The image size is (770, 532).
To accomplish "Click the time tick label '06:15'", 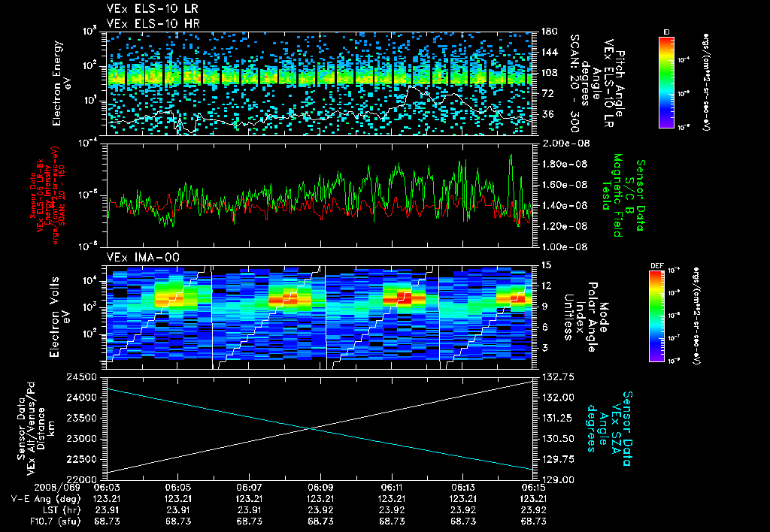I will pos(534,488).
